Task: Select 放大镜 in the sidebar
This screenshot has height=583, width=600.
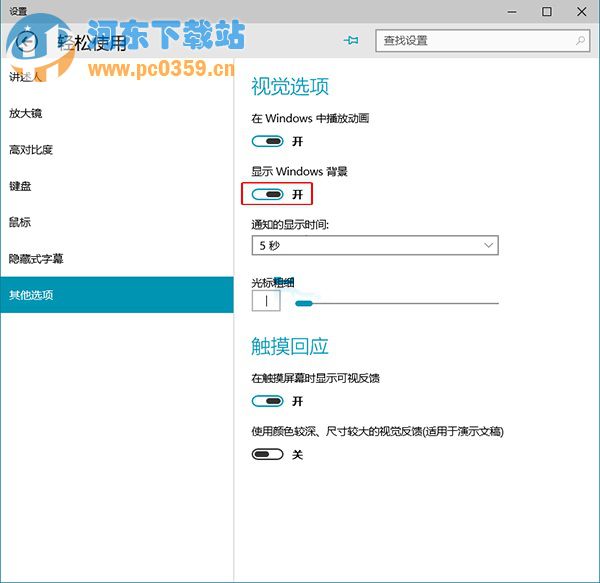Action: tap(117, 113)
